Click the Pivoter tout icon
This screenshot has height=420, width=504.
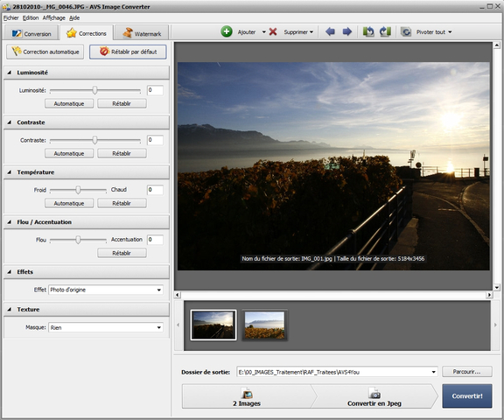[x=406, y=31]
